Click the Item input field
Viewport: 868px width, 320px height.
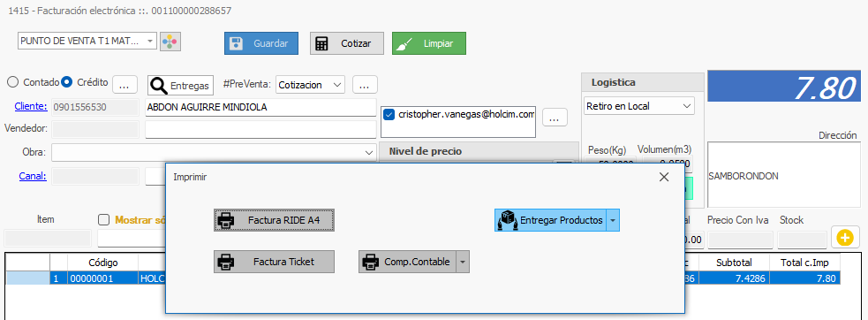click(x=47, y=239)
